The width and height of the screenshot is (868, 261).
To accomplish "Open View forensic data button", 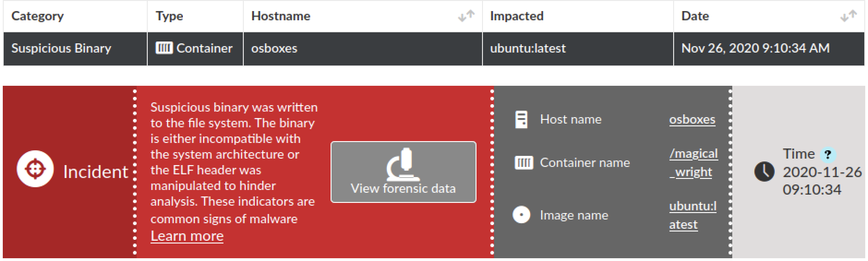I will pyautogui.click(x=403, y=172).
